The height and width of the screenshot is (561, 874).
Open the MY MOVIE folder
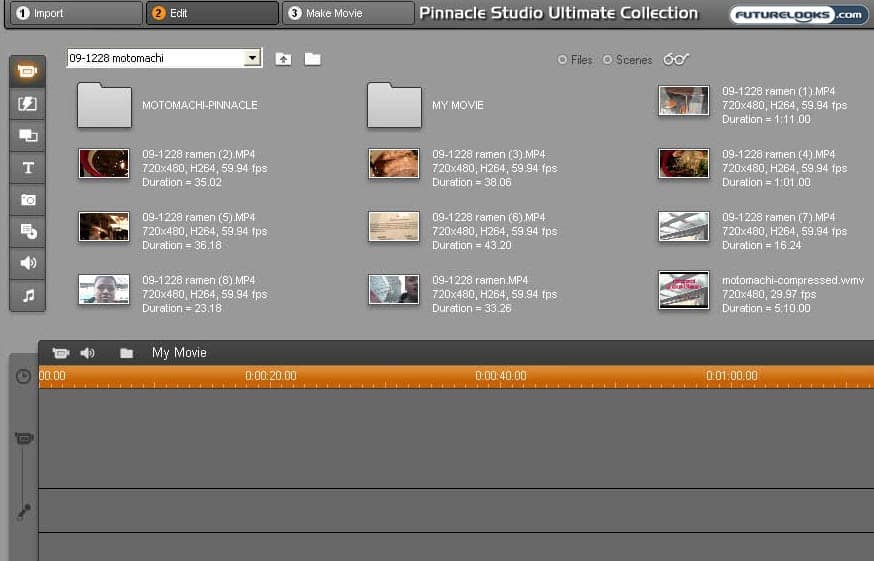tap(394, 105)
